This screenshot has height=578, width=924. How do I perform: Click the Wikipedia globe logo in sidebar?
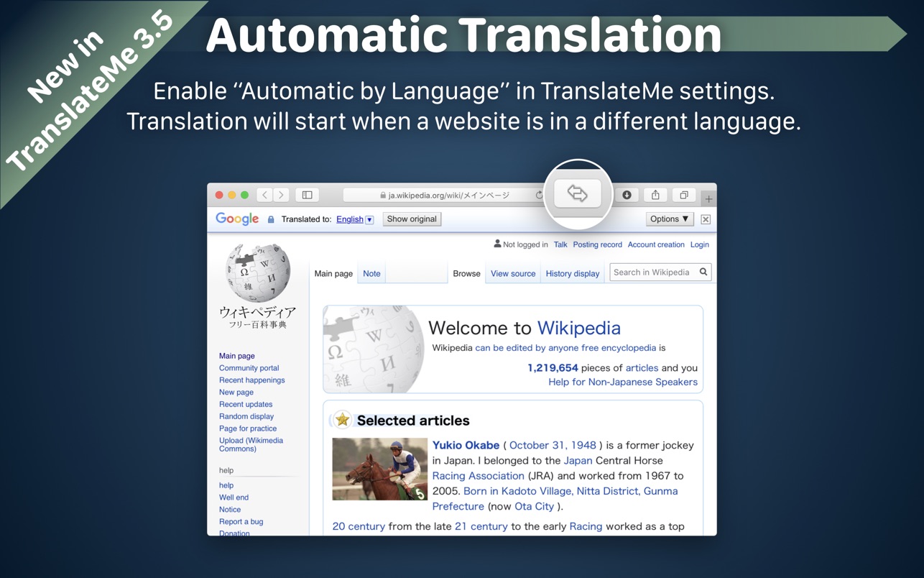point(258,273)
